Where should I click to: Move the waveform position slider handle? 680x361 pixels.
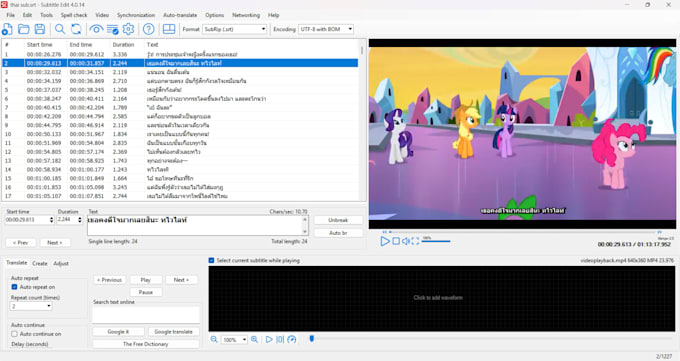click(x=311, y=338)
